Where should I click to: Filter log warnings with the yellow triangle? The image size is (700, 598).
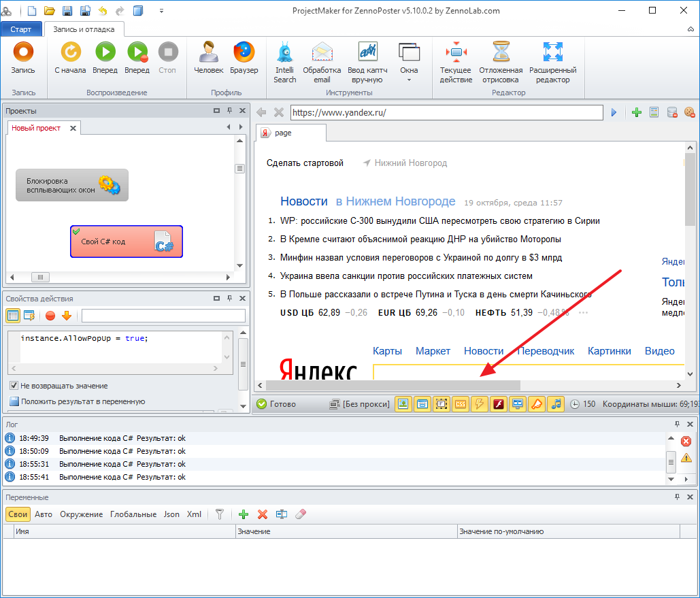[x=686, y=458]
